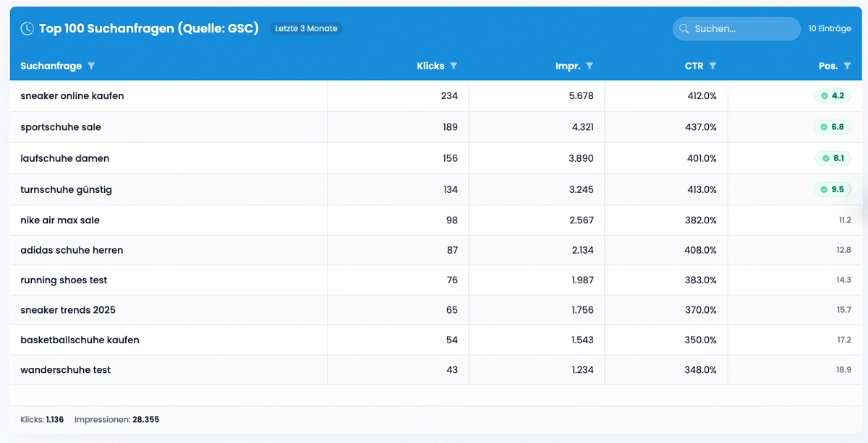Click the filter icon next to Suchanfrage
This screenshot has width=868, height=443.
point(91,66)
